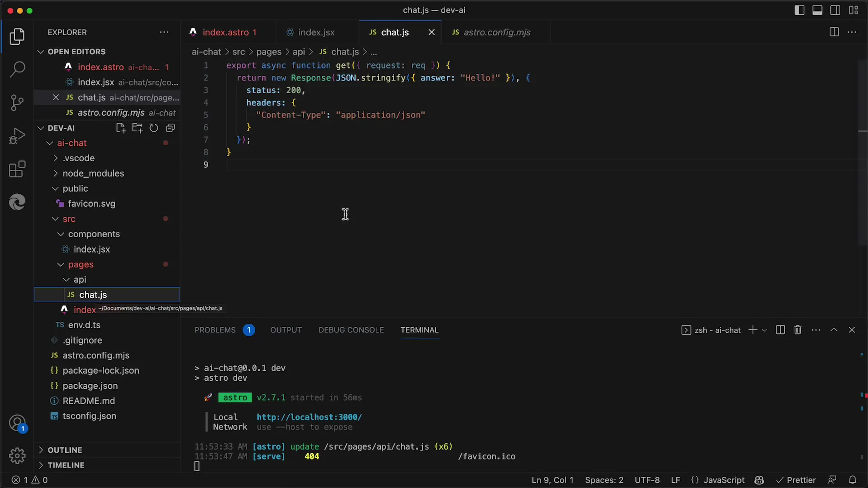The image size is (868, 488).
Task: Maximize the terminal panel size
Action: coord(834,330)
